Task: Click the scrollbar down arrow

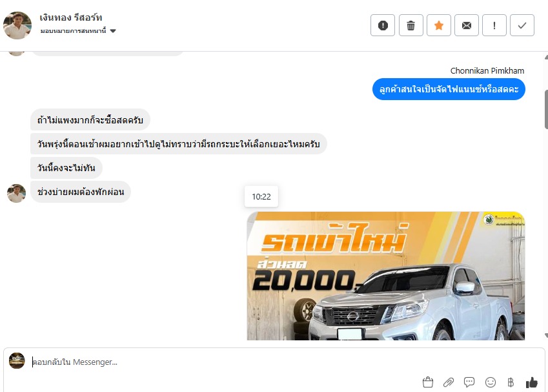Action: coord(546,335)
